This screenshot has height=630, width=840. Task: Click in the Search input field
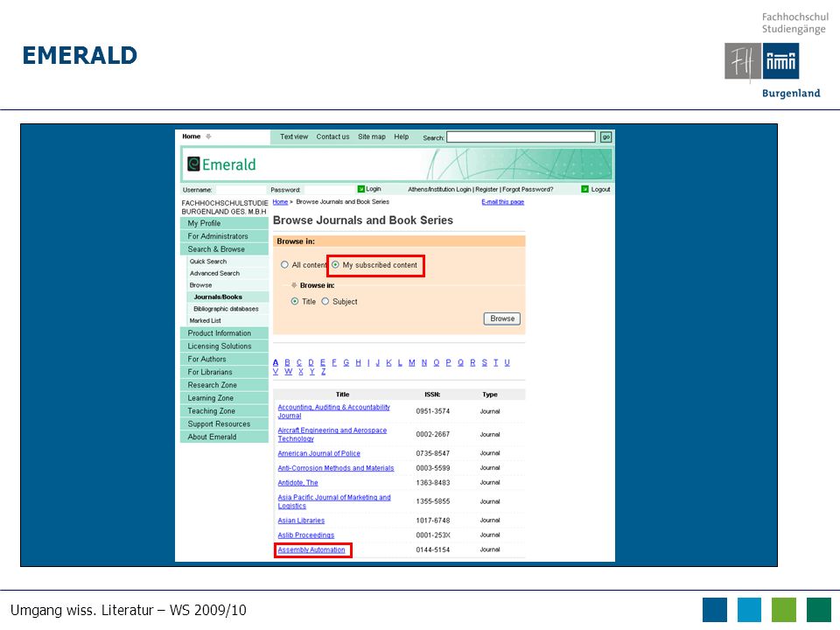tap(521, 137)
